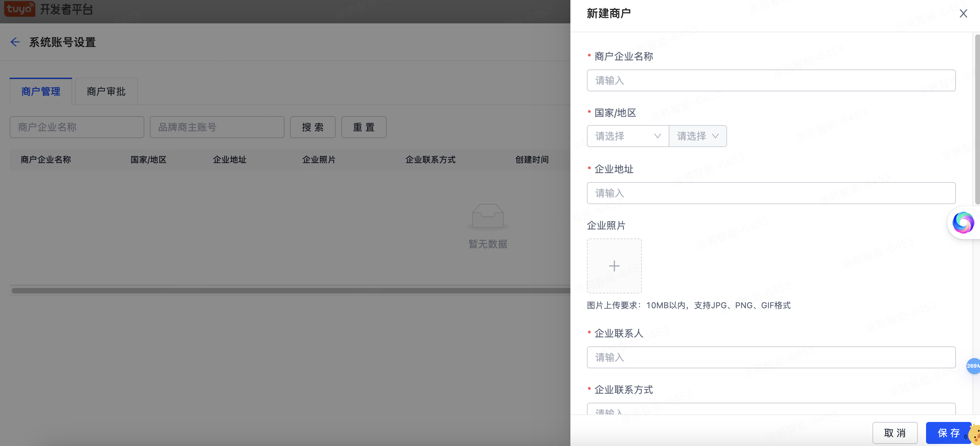Switch to the 商户审批 tab
Viewport: 980px width, 446px height.
(x=106, y=91)
